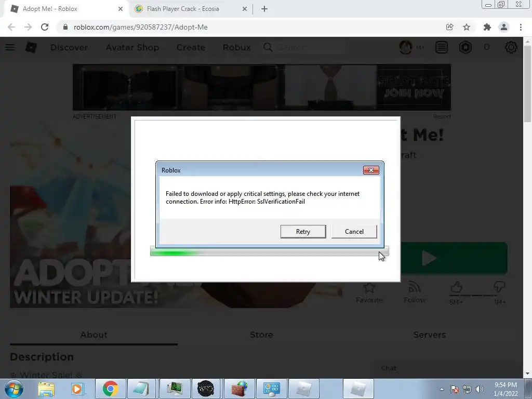
Task: Show hidden system tray icons
Action: tap(442, 389)
